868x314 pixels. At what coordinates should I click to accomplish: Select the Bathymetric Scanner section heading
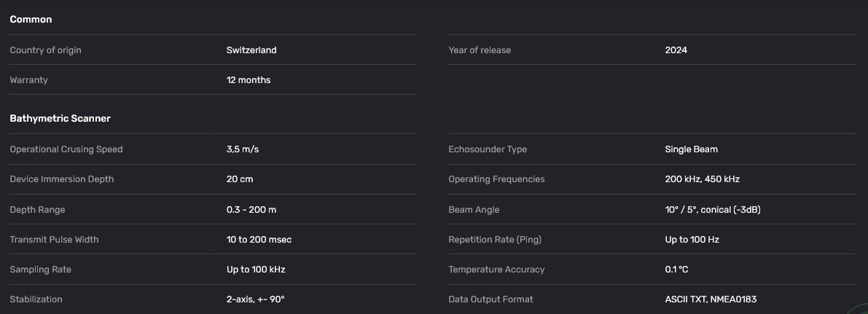[60, 118]
